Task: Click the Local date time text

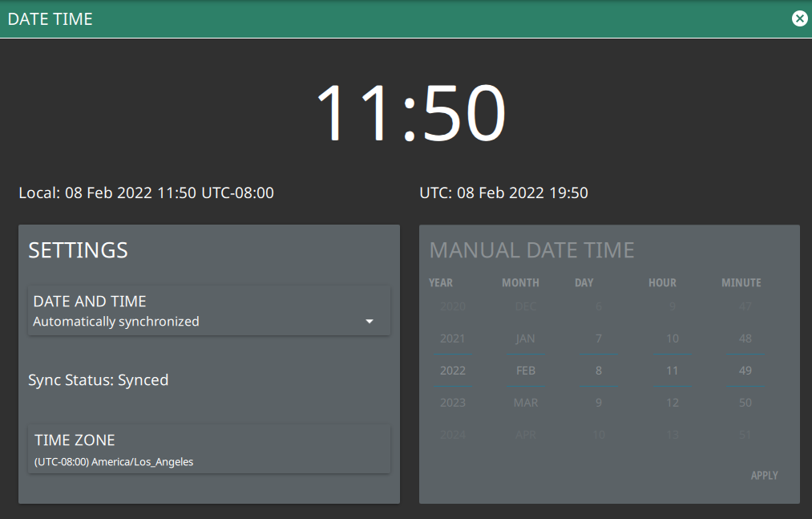Action: pos(146,193)
